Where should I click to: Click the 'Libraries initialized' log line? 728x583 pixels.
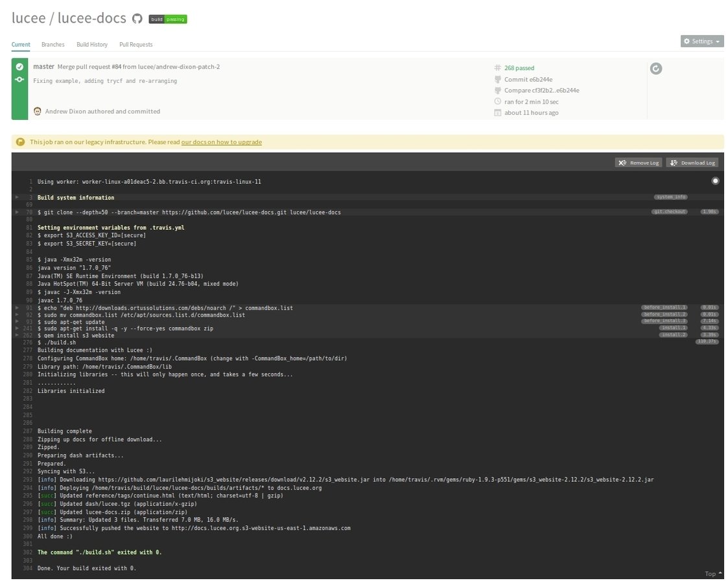click(x=71, y=391)
